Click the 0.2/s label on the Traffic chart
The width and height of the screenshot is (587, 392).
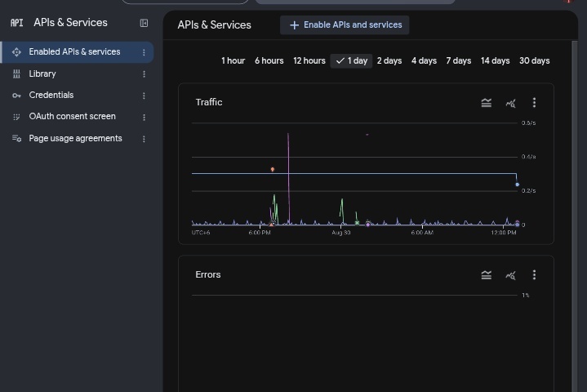(x=528, y=191)
